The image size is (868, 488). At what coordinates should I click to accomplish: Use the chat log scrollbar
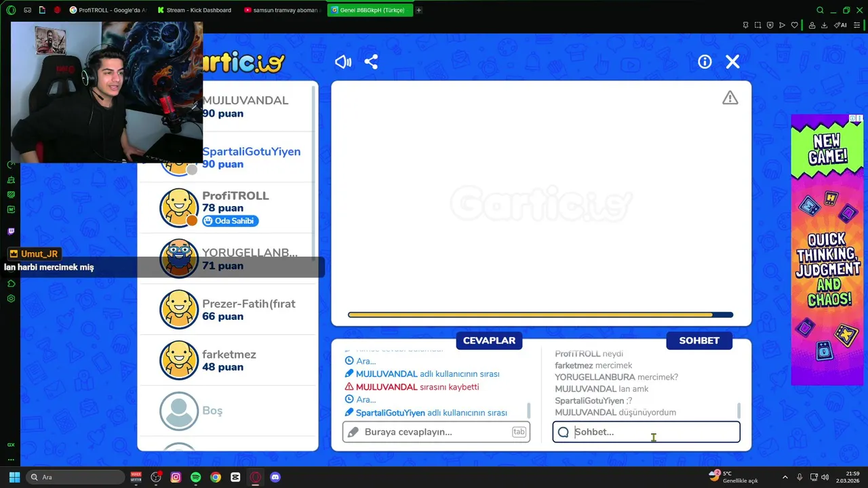(738, 411)
